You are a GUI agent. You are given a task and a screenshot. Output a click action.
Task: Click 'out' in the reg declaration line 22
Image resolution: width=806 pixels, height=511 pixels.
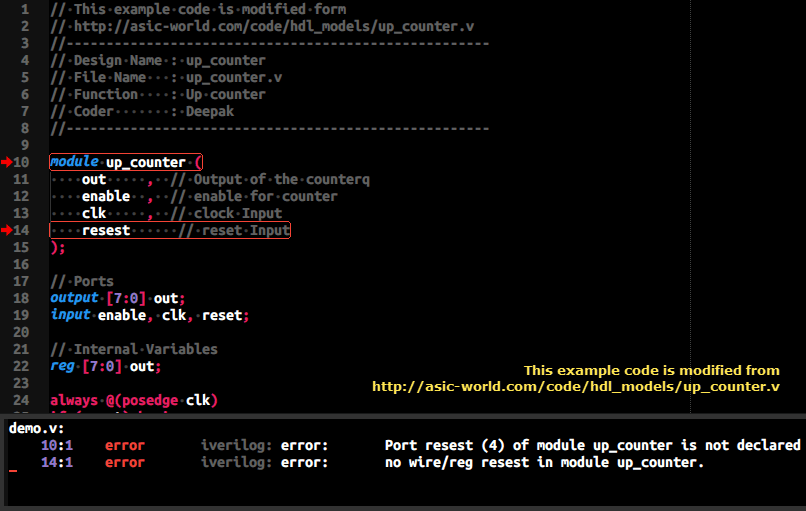pos(142,366)
